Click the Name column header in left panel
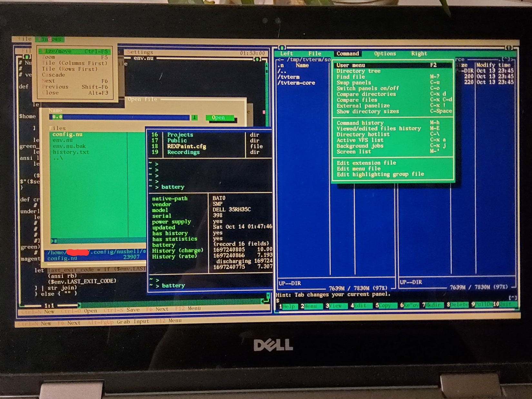This screenshot has height=399, width=532. [302, 65]
